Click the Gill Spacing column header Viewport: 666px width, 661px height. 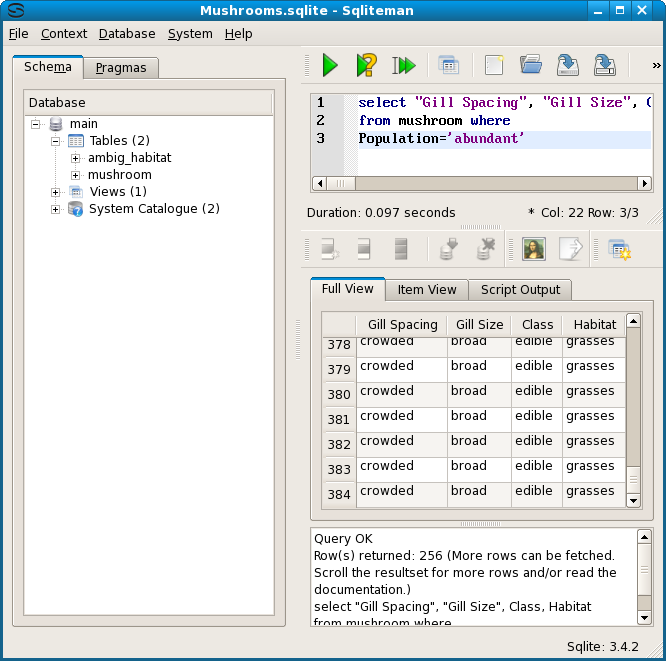point(402,325)
